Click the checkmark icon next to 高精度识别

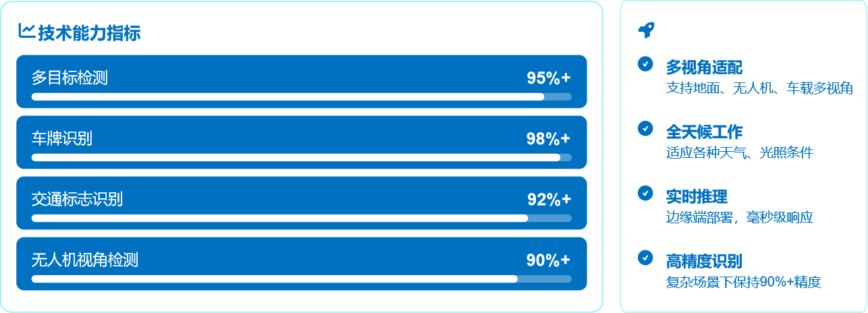pos(645,258)
